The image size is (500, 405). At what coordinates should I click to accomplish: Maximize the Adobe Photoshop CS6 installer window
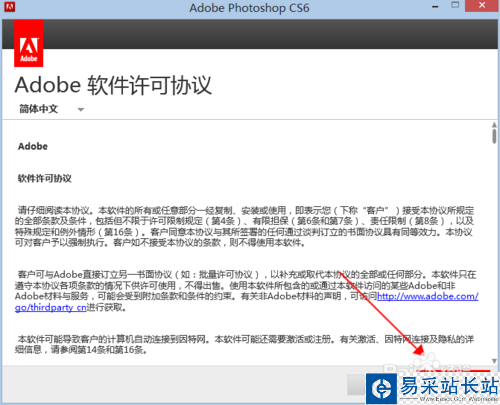point(455,5)
